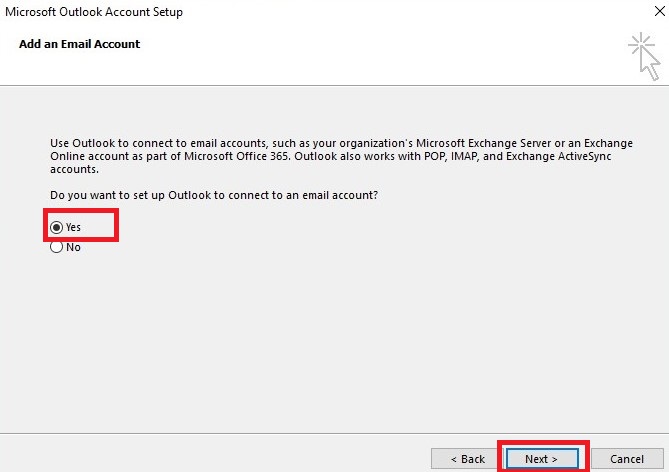
Task: Go back using the < Back button
Action: pos(467,459)
